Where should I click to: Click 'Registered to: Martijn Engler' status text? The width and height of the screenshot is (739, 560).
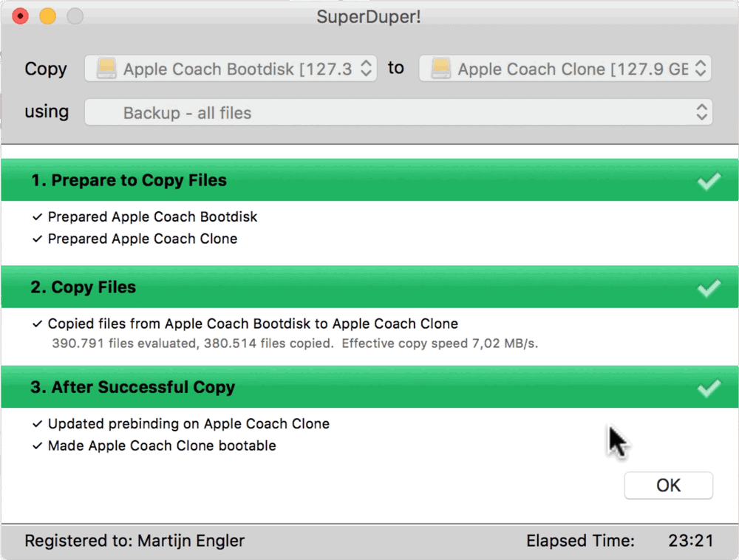(134, 541)
